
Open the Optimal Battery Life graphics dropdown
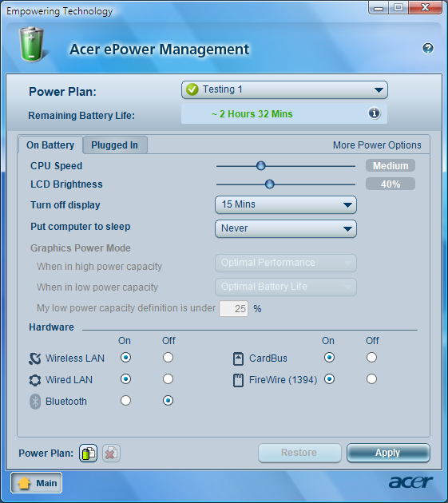(x=286, y=287)
